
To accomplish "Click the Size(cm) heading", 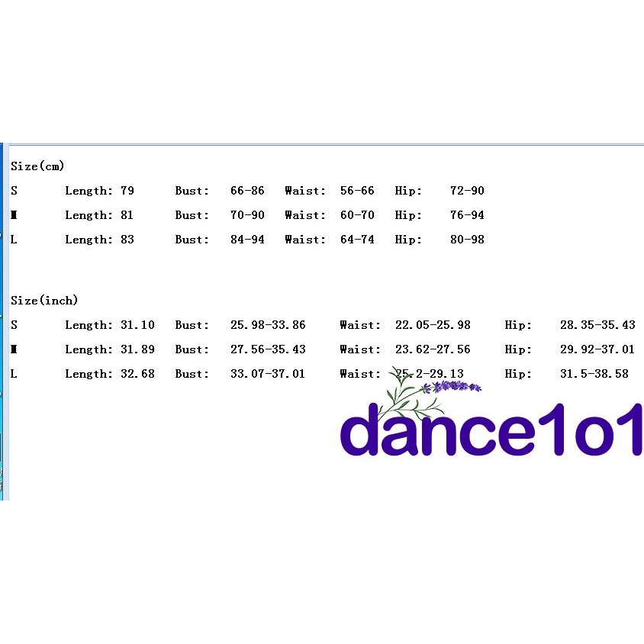I will [x=37, y=166].
